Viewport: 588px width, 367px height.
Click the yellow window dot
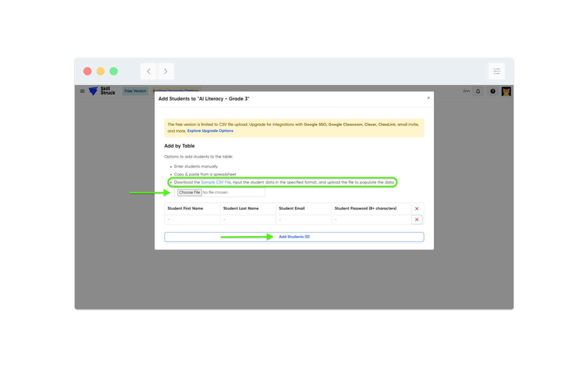click(100, 71)
